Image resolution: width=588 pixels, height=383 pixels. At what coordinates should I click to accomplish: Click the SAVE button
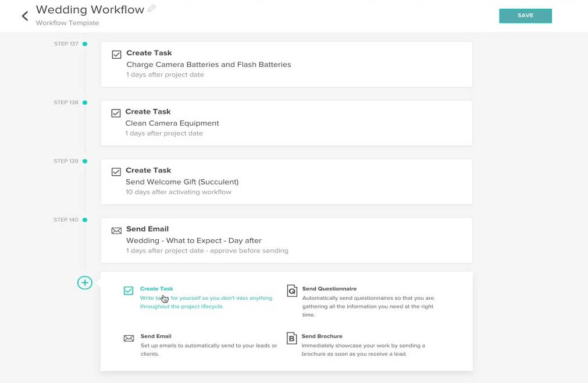point(525,16)
